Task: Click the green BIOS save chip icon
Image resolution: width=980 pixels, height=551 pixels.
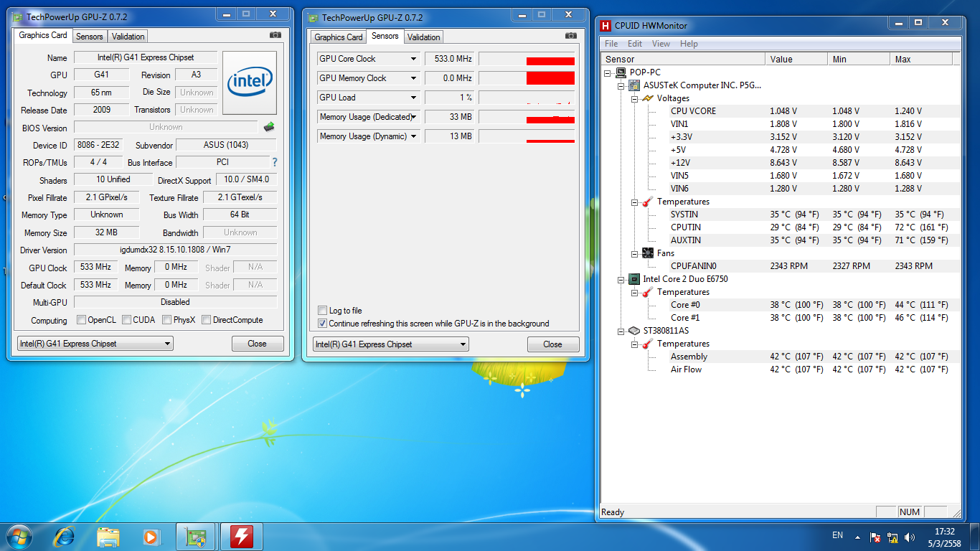Action: pos(270,127)
